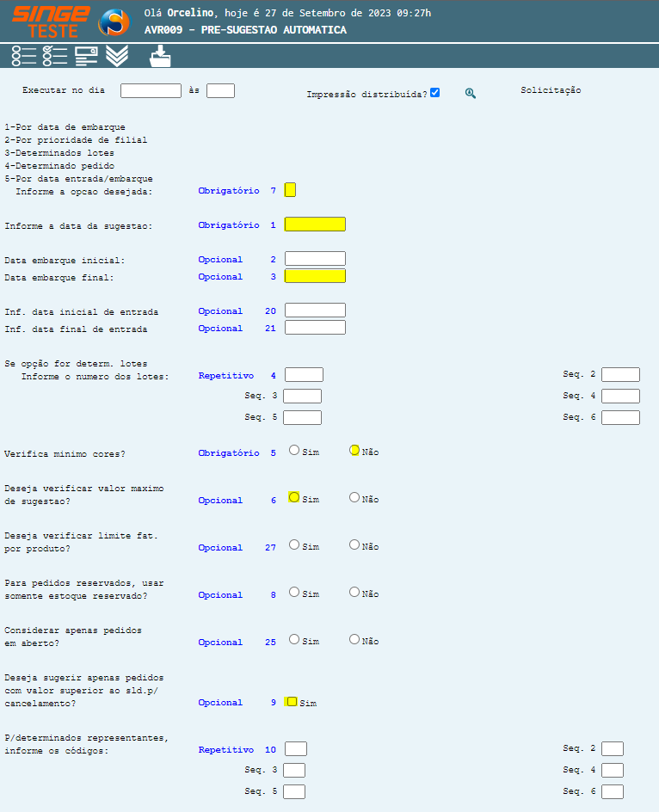Click the às time input field

(x=221, y=90)
